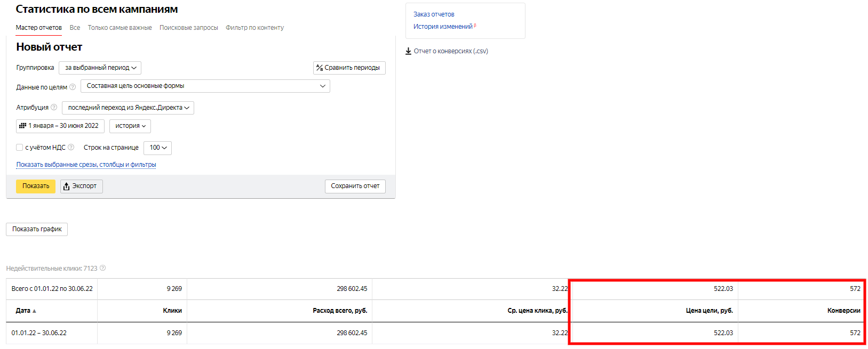
Task: Open the история period presets dropdown
Action: click(130, 126)
